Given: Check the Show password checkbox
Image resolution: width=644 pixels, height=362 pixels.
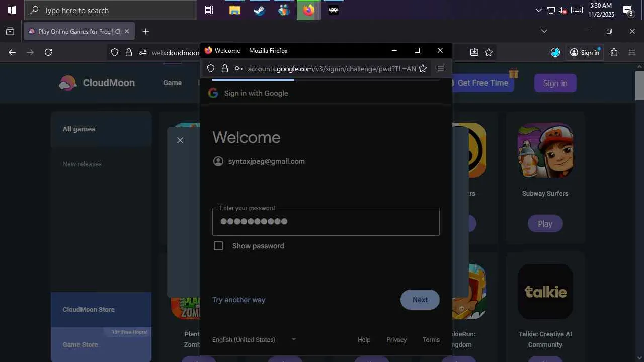Looking at the screenshot, I should click(x=218, y=246).
